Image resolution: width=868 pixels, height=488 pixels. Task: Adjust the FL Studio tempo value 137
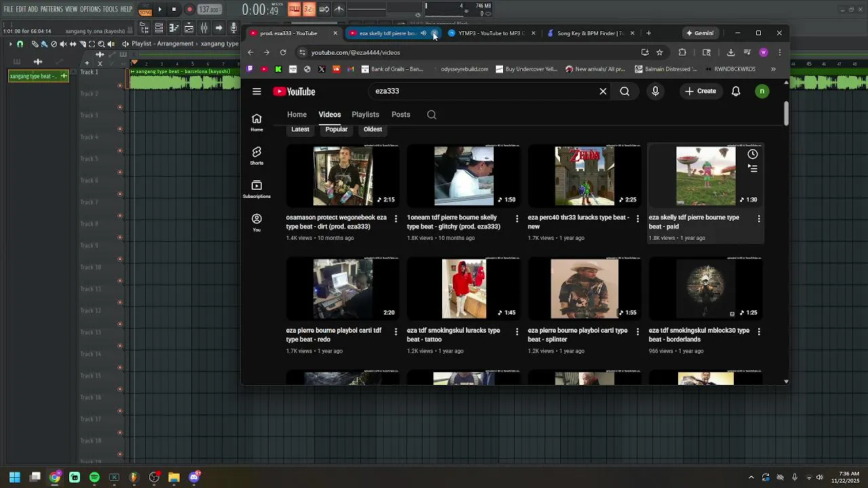(x=210, y=10)
